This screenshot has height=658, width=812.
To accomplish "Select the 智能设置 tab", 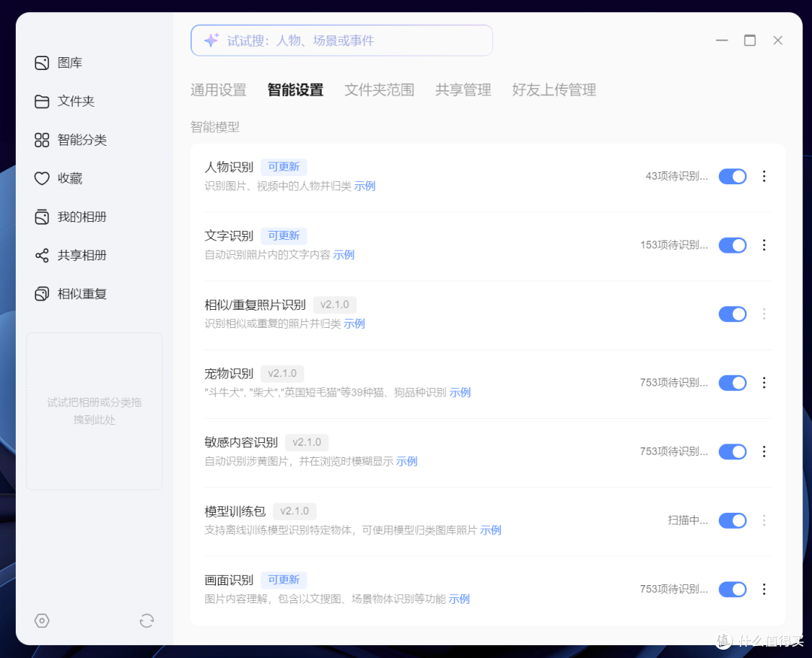I will tap(295, 89).
